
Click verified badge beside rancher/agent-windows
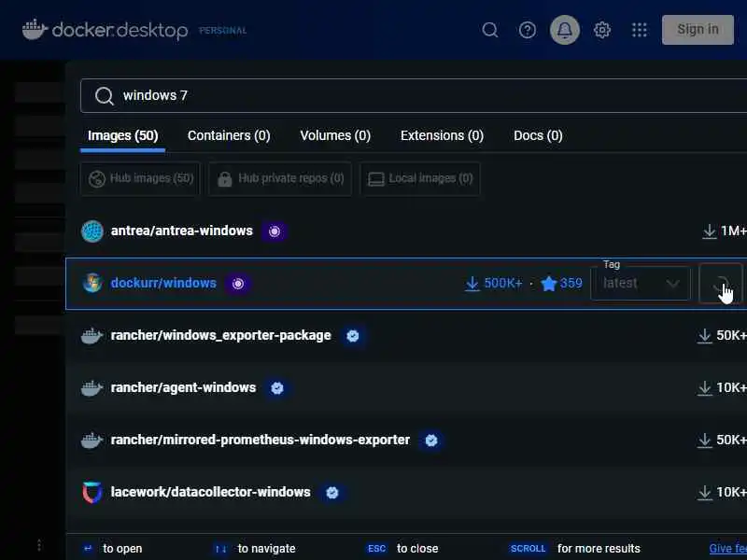click(x=277, y=388)
